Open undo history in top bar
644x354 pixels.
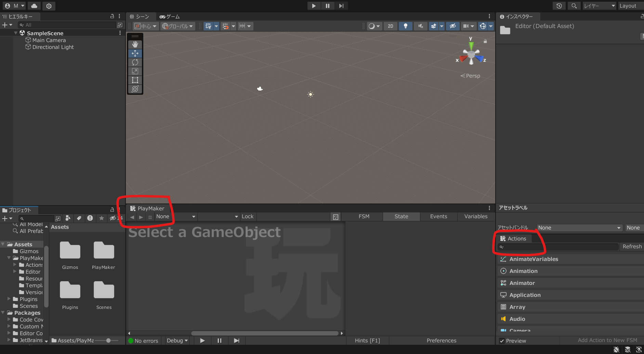coord(559,6)
